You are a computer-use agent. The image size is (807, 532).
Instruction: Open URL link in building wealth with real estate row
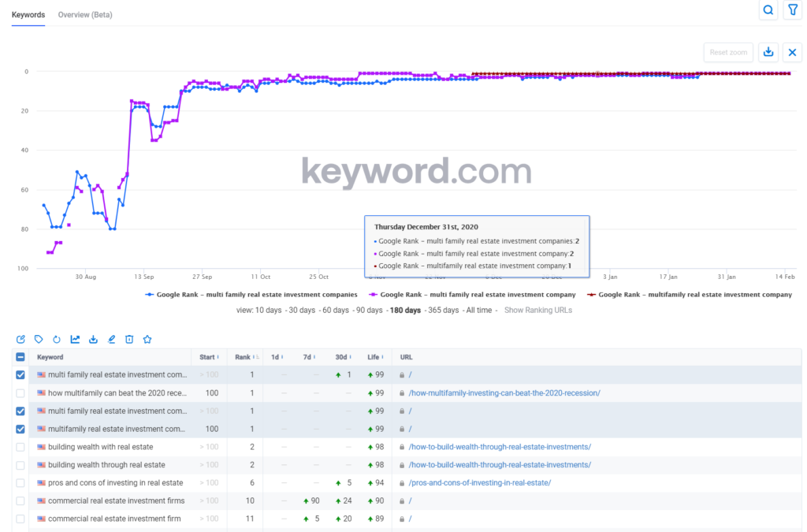coord(500,447)
